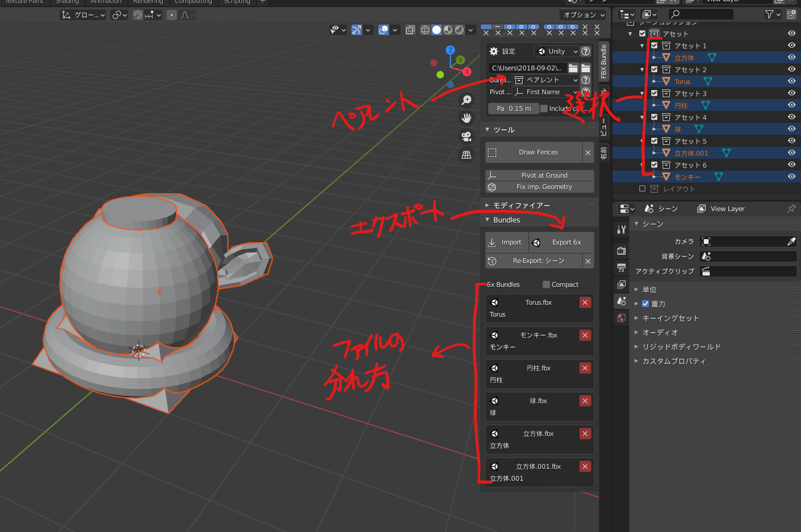Viewport: 801px width, 532px height.
Task: Click the Export 6x button
Action: click(561, 243)
